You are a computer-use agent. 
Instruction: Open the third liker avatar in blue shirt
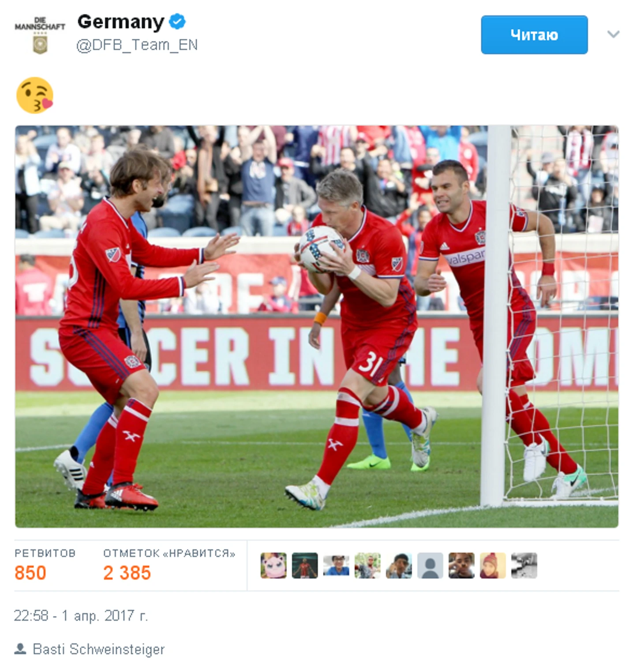336,565
